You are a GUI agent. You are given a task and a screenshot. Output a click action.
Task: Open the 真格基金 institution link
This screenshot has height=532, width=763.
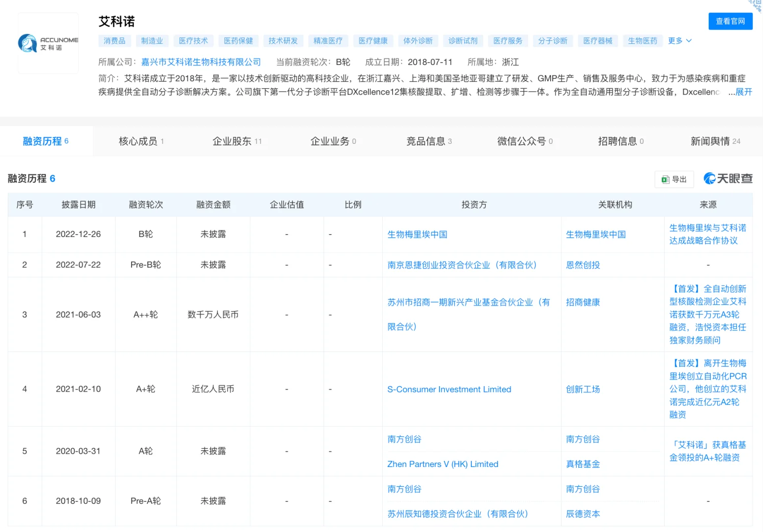coord(583,464)
